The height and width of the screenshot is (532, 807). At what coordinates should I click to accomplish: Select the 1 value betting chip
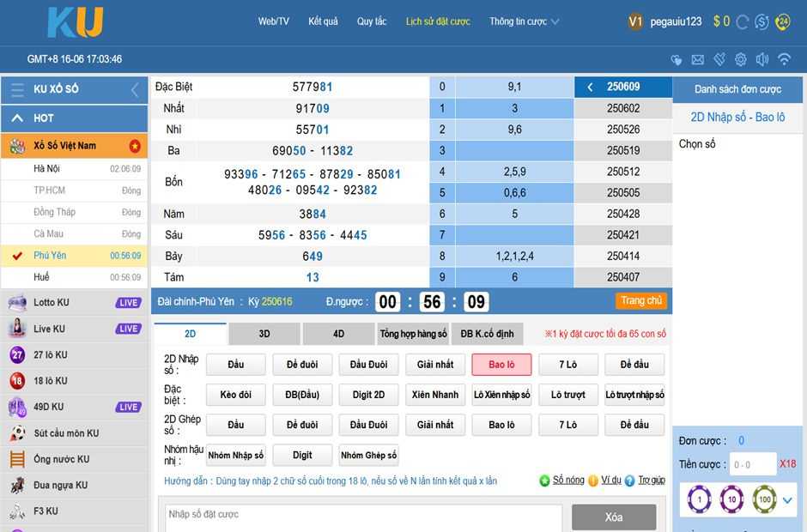pos(700,499)
